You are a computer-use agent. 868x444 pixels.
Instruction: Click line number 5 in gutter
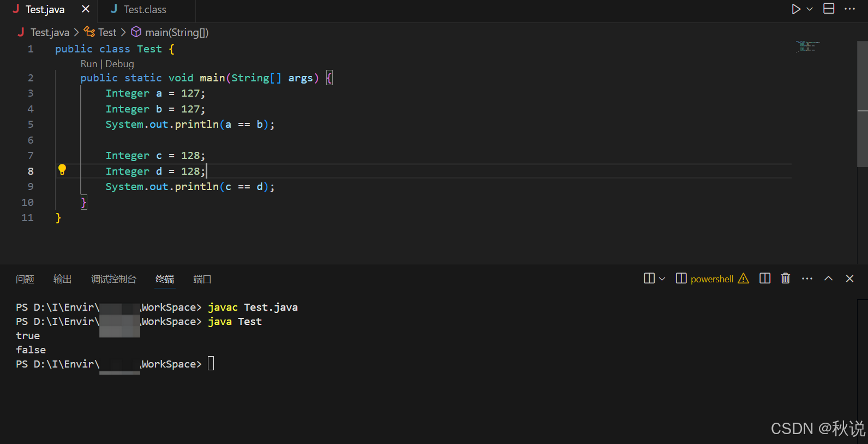coord(31,125)
